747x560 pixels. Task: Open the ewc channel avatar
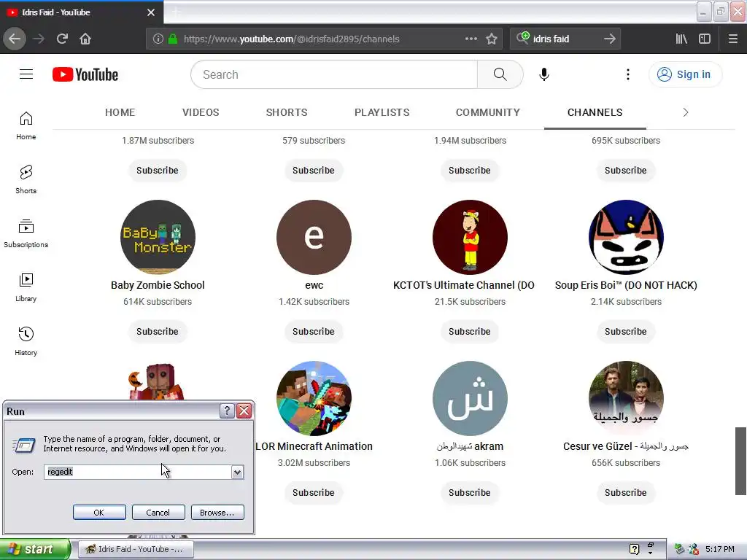click(314, 237)
